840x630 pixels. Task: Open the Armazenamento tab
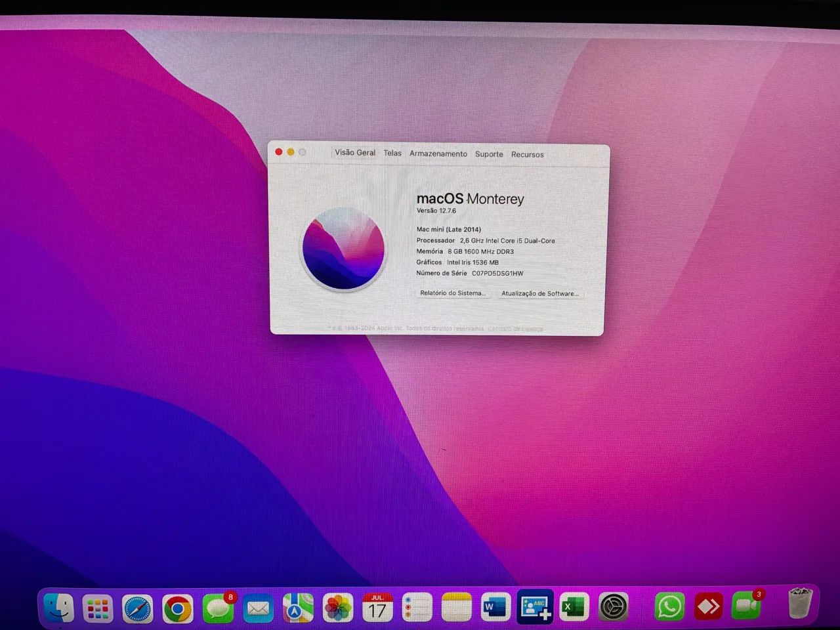pyautogui.click(x=438, y=154)
